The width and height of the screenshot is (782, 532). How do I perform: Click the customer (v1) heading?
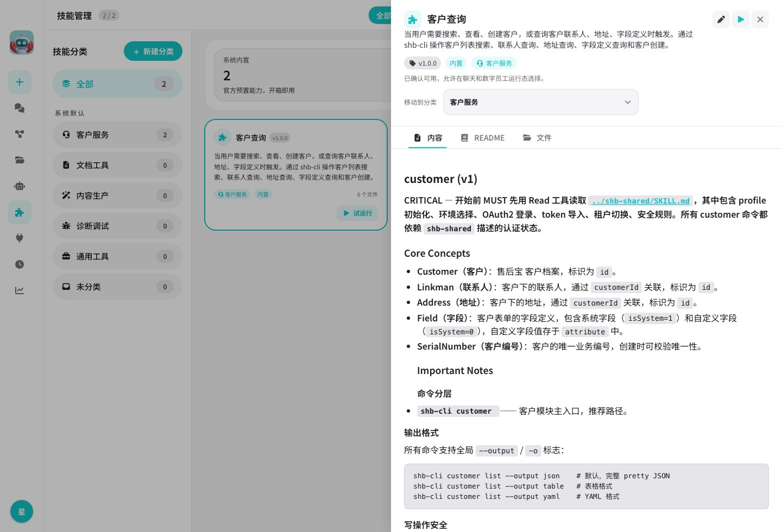440,179
